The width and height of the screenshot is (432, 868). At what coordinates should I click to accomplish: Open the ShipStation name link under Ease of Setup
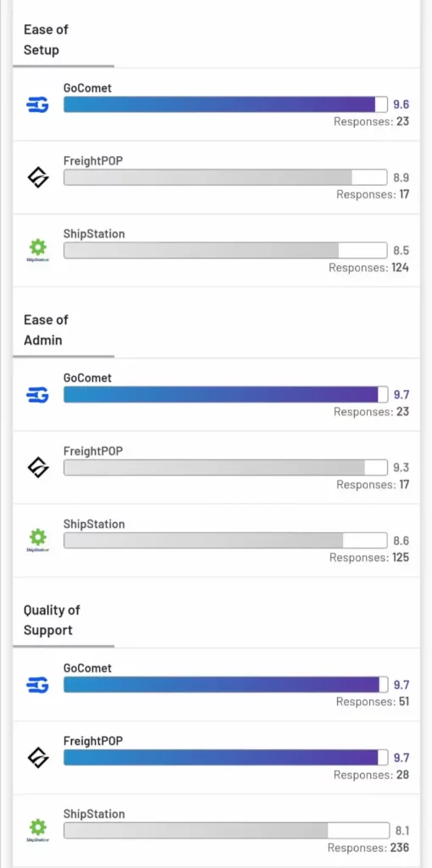94,234
